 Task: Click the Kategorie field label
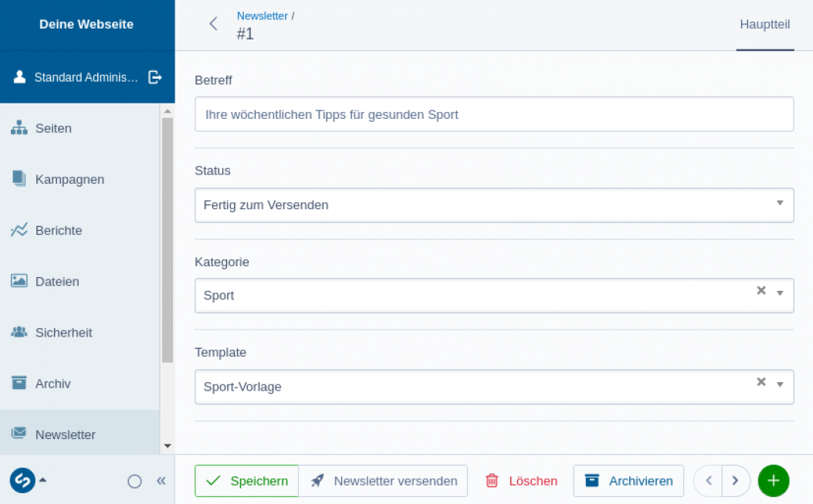222,262
